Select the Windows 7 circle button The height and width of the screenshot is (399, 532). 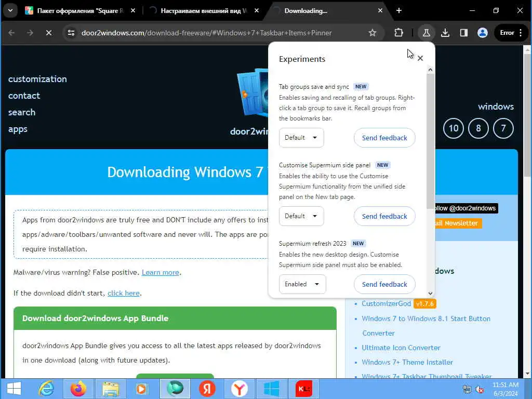click(x=503, y=128)
